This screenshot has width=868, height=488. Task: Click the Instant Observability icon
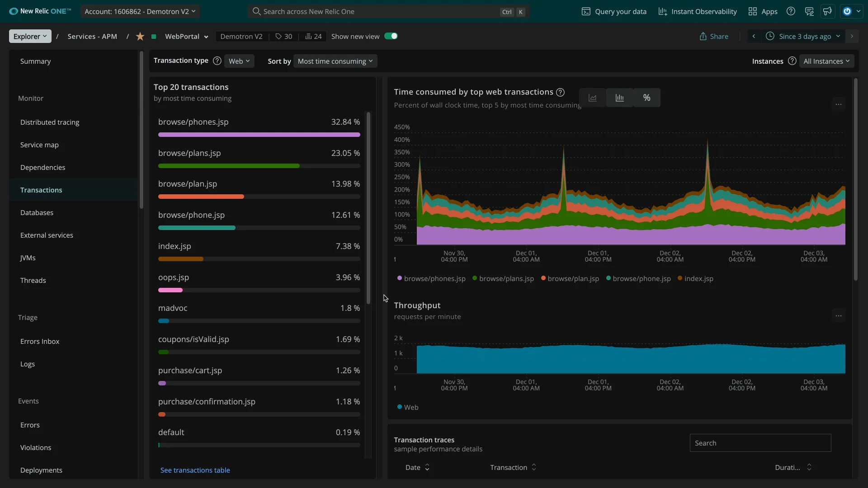point(662,11)
